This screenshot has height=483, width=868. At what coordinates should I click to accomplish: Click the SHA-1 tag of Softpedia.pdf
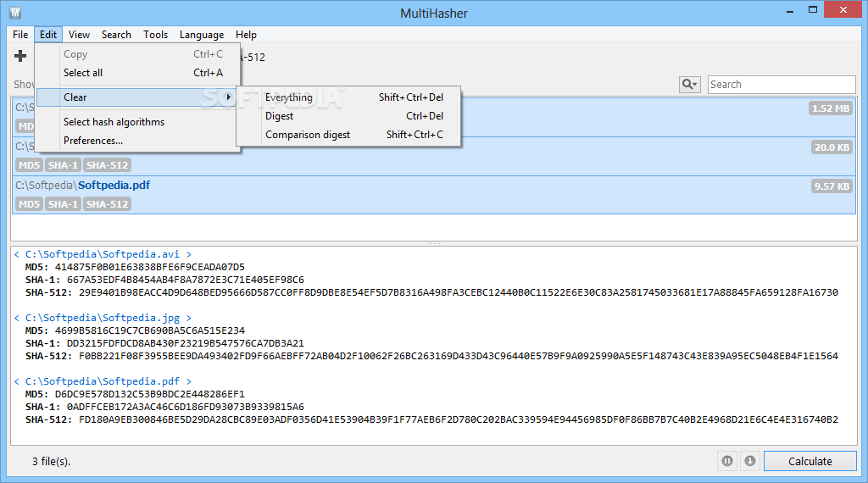point(63,204)
